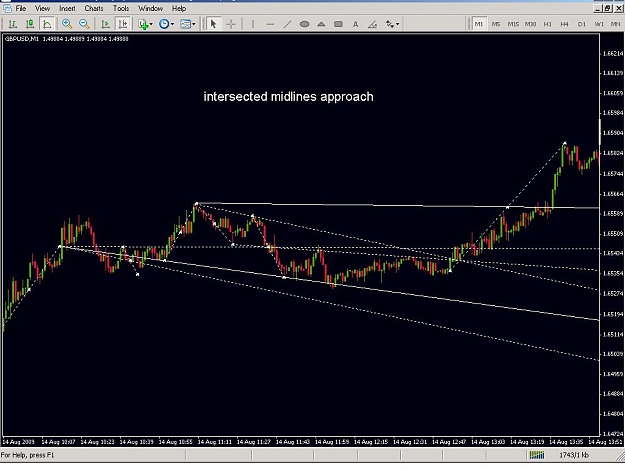Viewport: 625px width, 469px height.
Task: Open the Insert menu
Action: [x=67, y=8]
